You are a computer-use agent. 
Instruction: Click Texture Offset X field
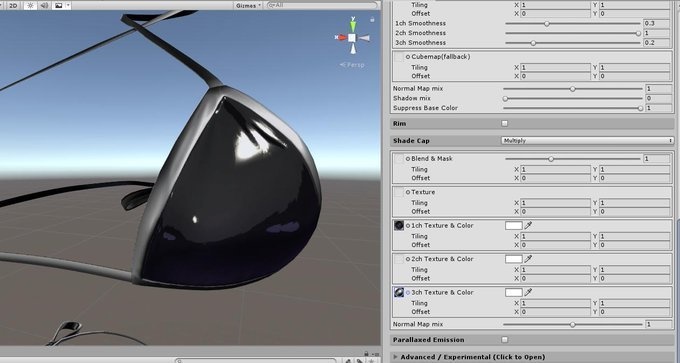[556, 212]
